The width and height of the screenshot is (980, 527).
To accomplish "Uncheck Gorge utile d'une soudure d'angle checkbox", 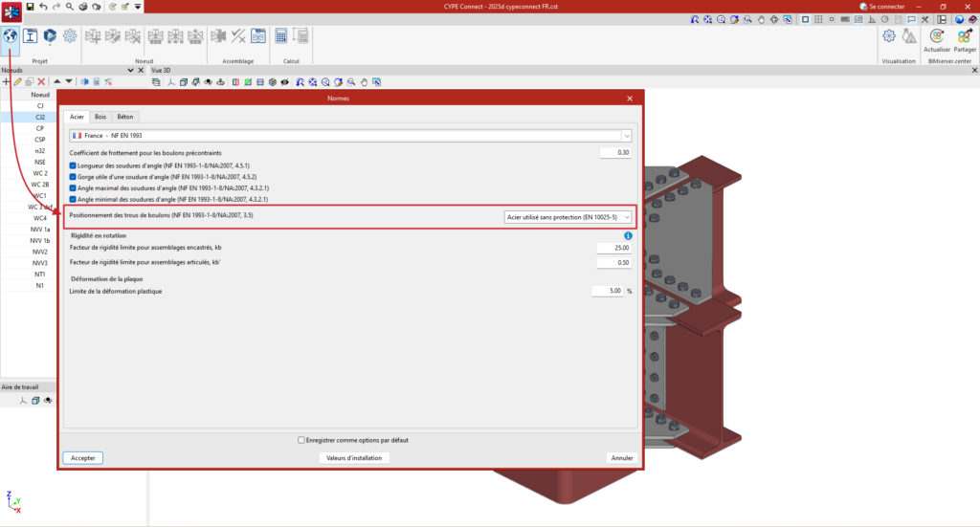I will tap(73, 177).
